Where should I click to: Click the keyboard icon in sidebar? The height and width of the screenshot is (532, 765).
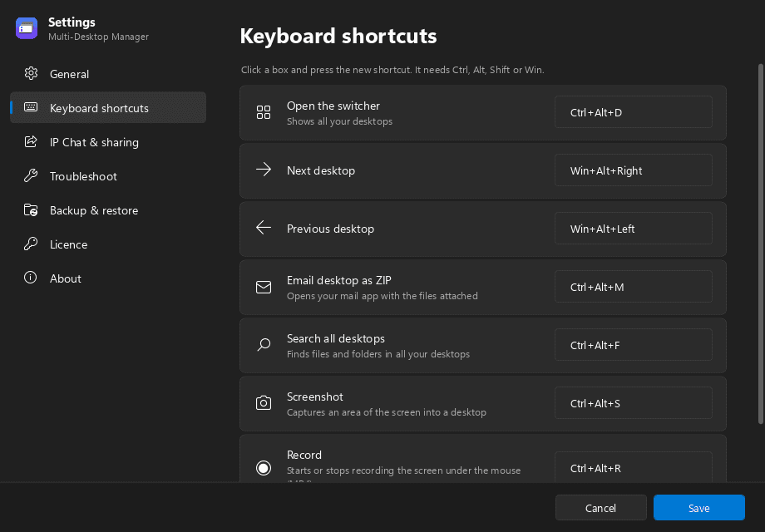pyautogui.click(x=31, y=107)
